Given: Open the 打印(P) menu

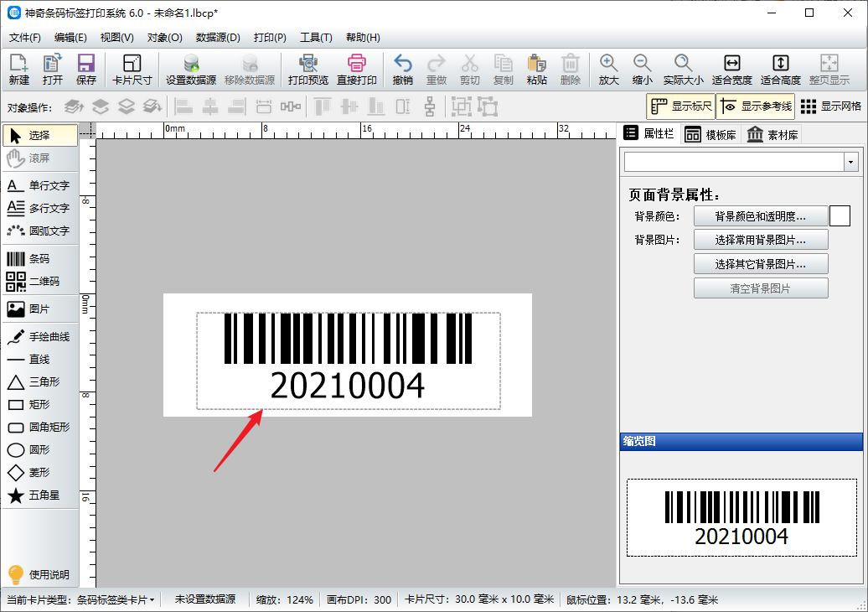Looking at the screenshot, I should [x=270, y=38].
